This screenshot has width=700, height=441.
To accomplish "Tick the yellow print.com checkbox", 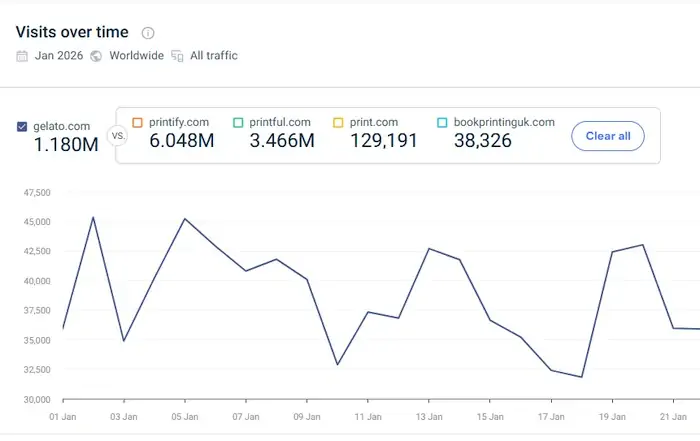I will coord(338,123).
